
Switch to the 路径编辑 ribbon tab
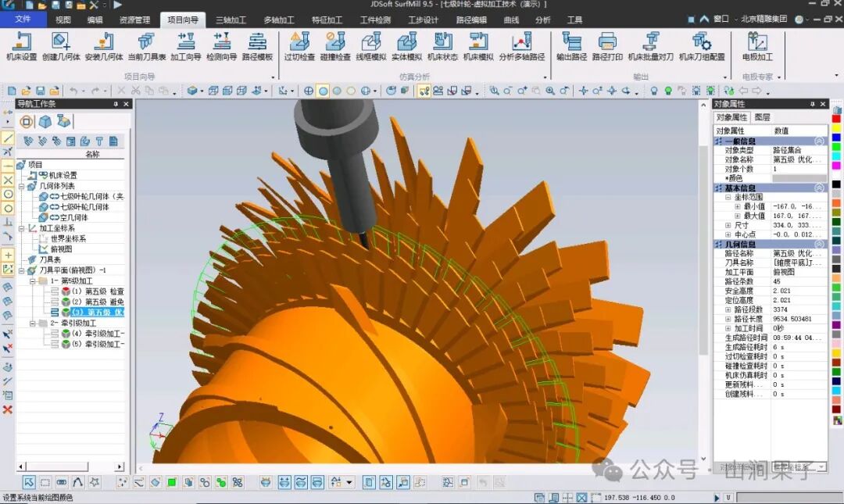coord(471,20)
